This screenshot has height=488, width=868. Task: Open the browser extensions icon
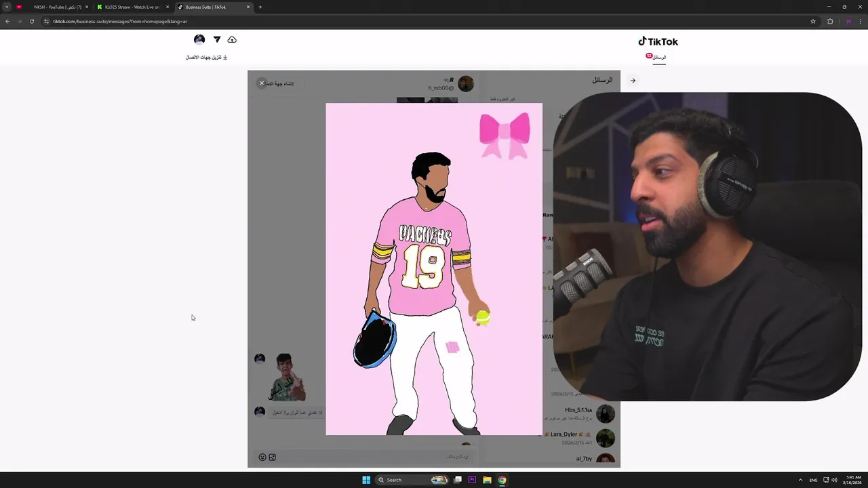coord(830,21)
